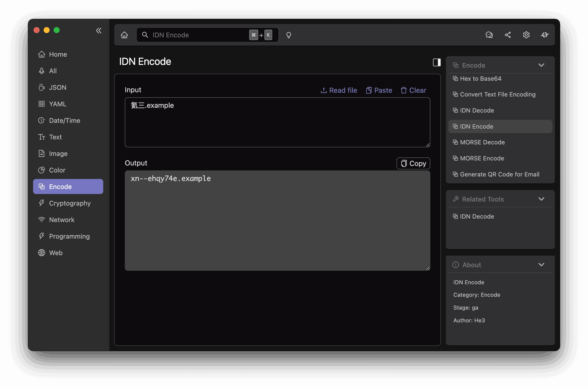Collapse the sidebar with double chevron
This screenshot has width=588, height=388.
click(x=99, y=31)
